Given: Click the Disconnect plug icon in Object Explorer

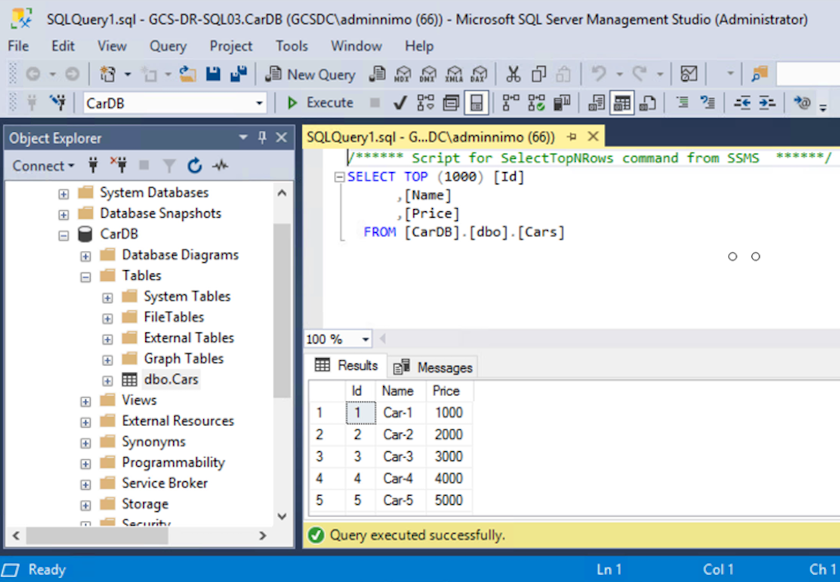Looking at the screenshot, I should point(118,166).
